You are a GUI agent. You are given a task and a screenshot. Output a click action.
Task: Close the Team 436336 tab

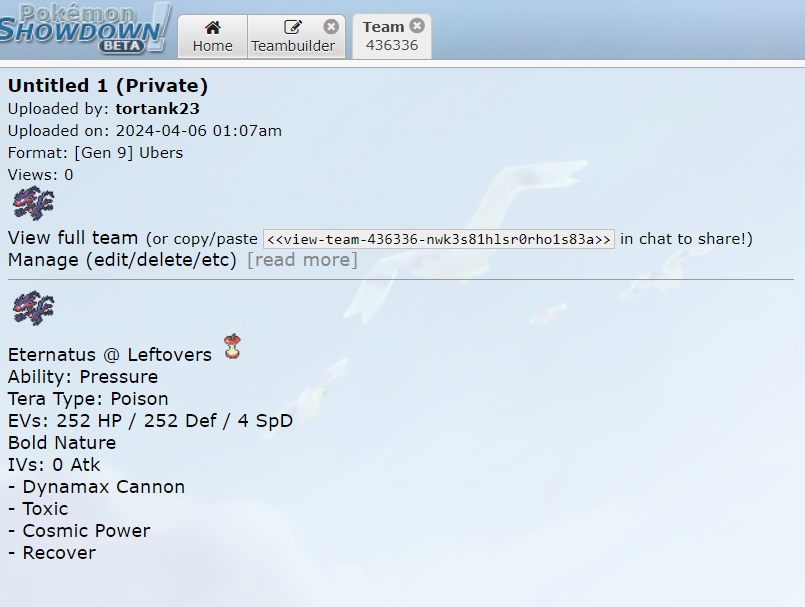point(417,26)
